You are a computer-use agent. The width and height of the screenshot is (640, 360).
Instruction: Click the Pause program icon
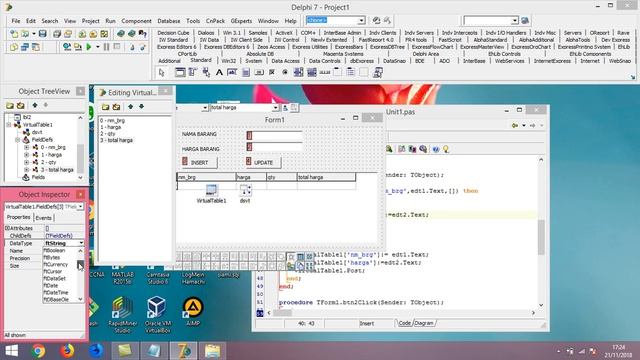click(107, 47)
